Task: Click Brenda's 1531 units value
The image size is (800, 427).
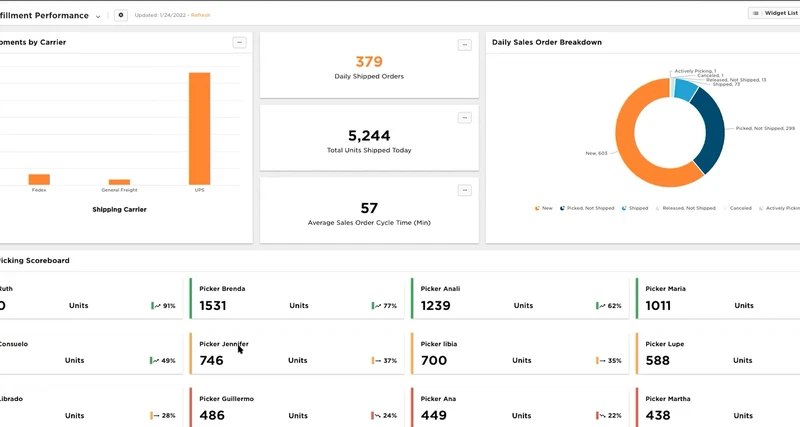Action: tap(213, 306)
